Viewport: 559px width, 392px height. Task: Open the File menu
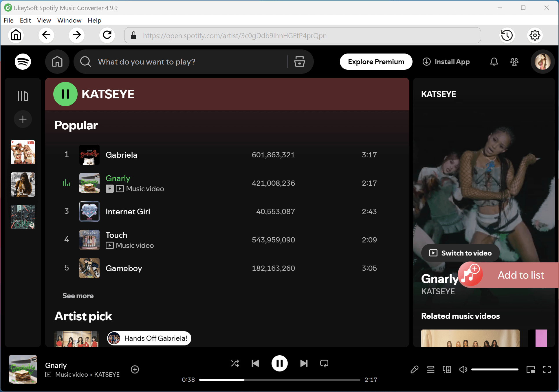(8, 20)
